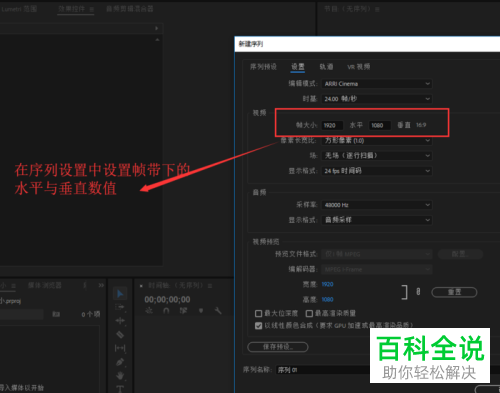Screen dimensions: 500x393
Task: Click the Effect Controls scroll up arrow
Action: point(157,40)
